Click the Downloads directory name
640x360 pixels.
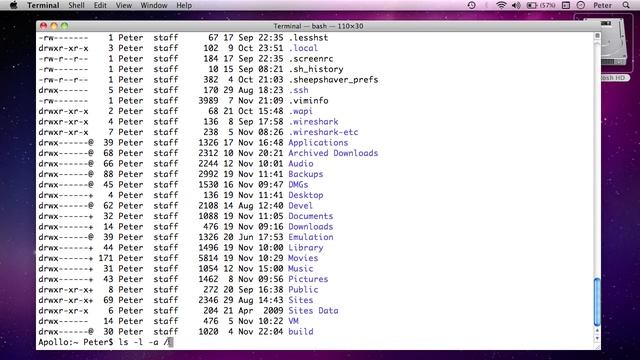[x=311, y=227]
